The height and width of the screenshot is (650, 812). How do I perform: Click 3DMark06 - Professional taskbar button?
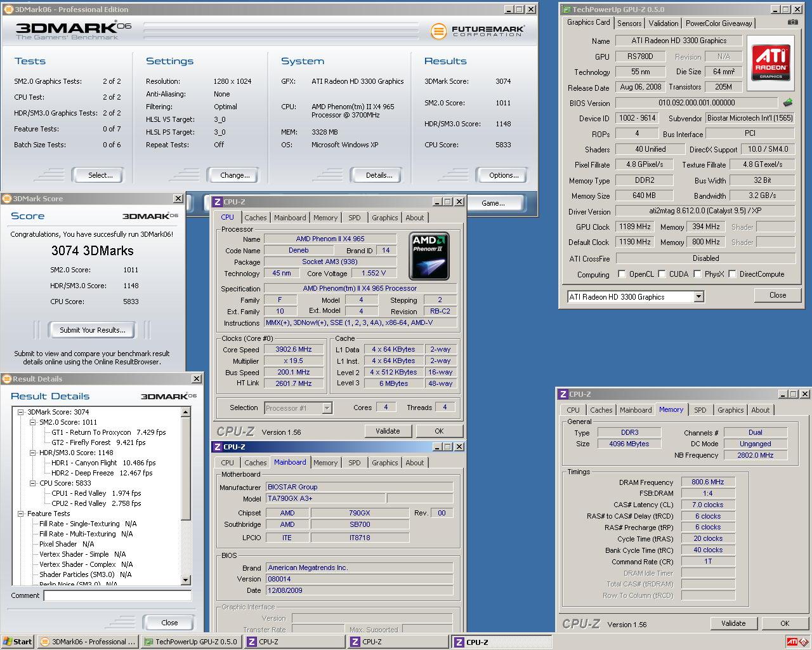click(x=88, y=642)
